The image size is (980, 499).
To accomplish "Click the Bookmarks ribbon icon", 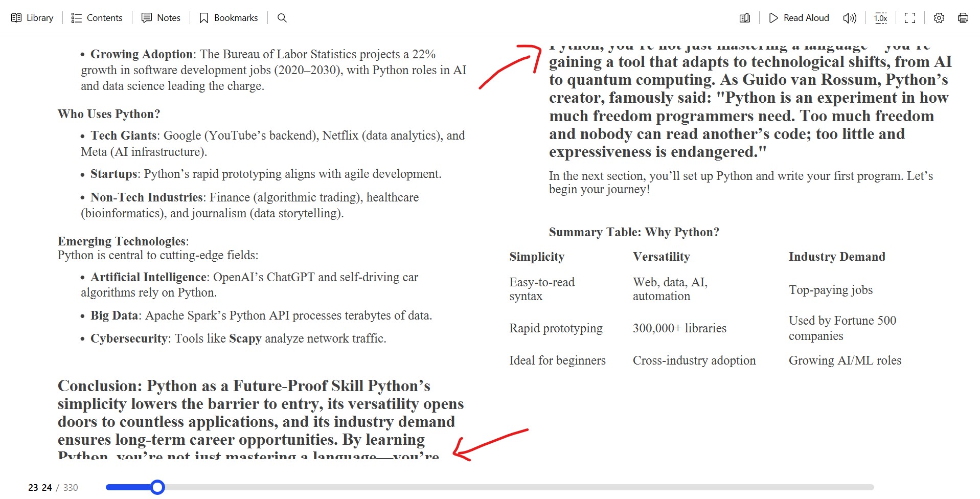I will (x=204, y=18).
